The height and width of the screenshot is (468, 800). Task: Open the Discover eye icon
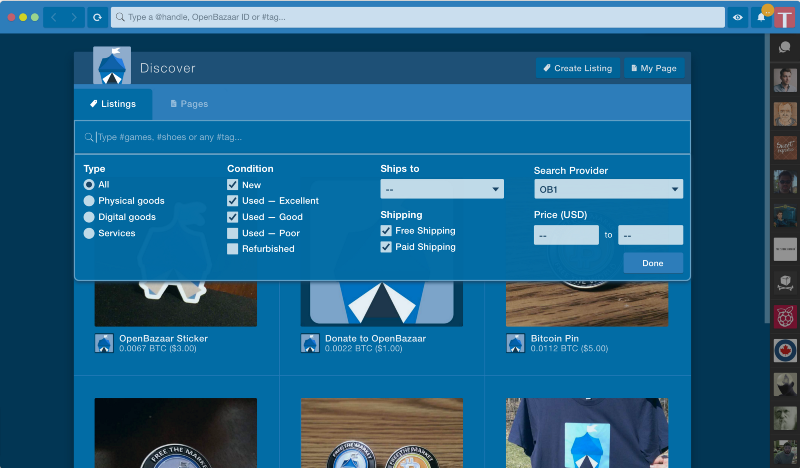pyautogui.click(x=738, y=17)
